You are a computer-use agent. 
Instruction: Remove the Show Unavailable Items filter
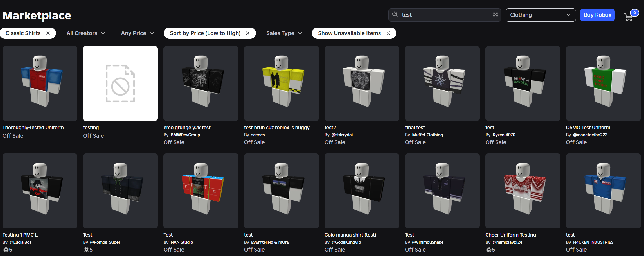(x=388, y=33)
